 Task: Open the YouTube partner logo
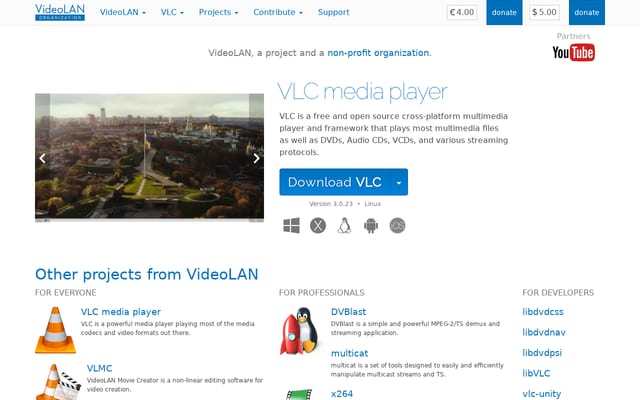point(573,53)
